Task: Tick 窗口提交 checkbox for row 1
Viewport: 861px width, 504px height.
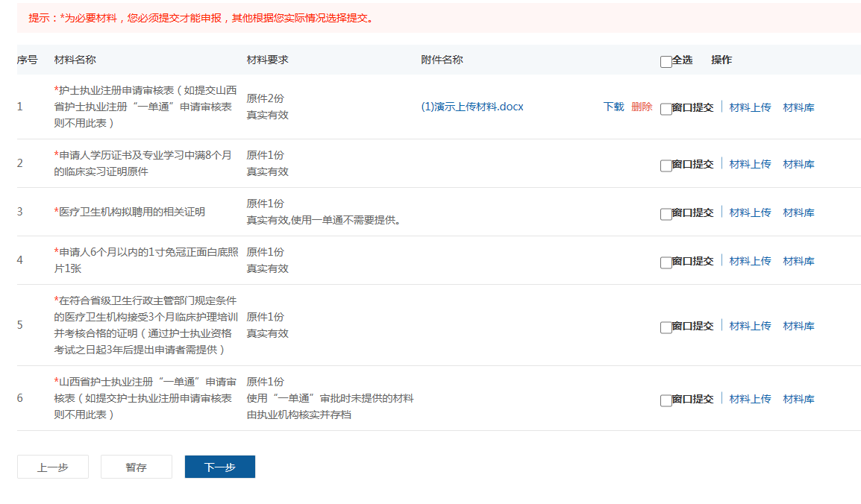Action: coord(666,109)
